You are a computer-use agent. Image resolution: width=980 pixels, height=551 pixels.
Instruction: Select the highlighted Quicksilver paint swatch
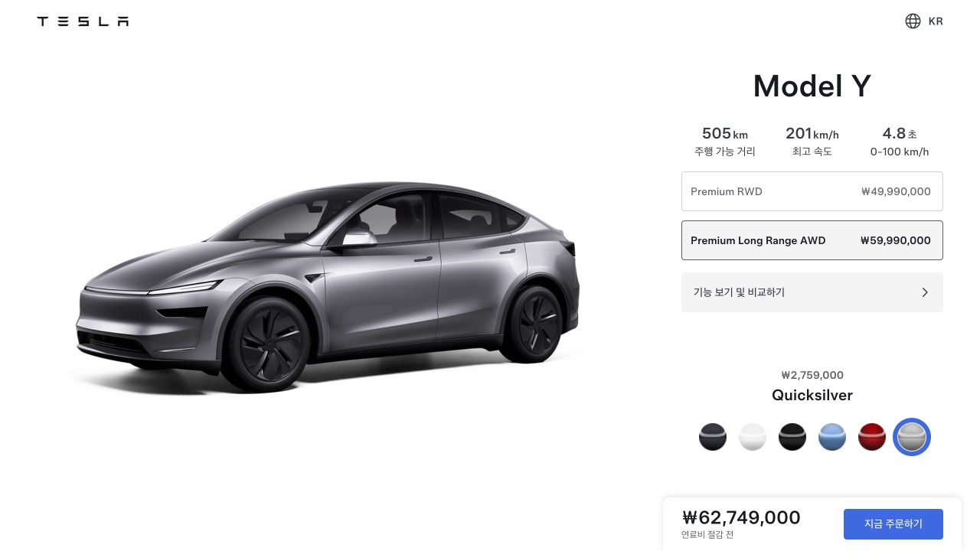tap(912, 437)
